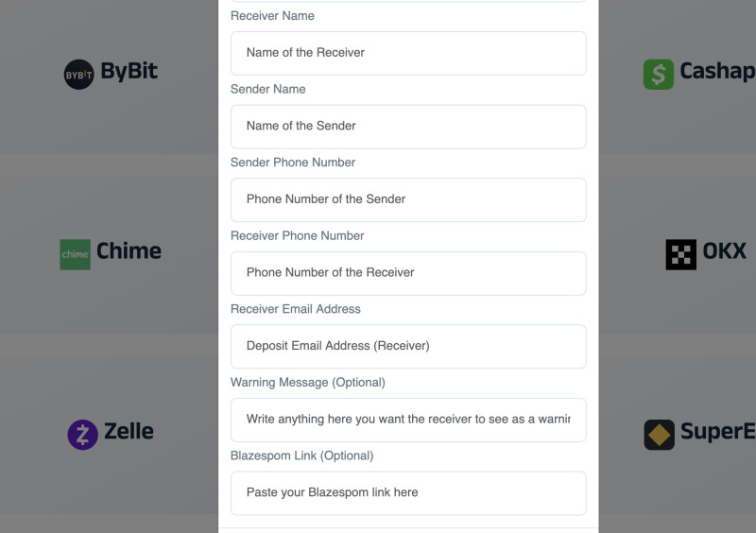Click the ByBit round logo icon
Viewport: 756px width, 533px height.
pos(78,74)
